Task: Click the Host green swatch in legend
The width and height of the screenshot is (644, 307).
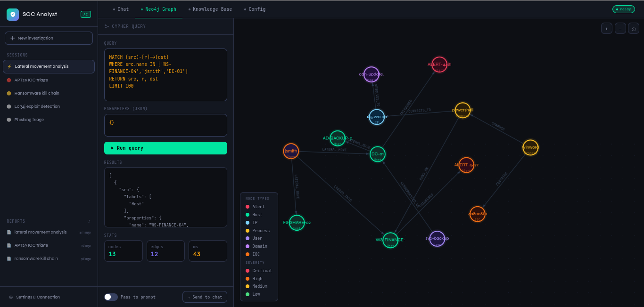Action: point(248,215)
